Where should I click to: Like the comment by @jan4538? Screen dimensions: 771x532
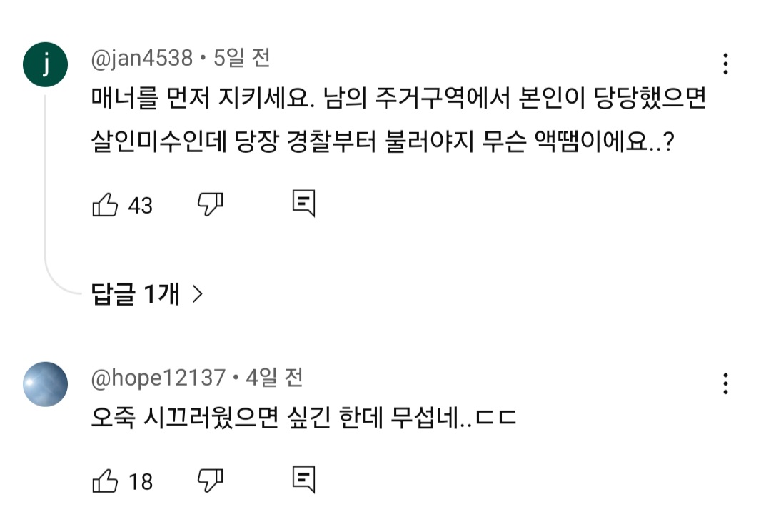coord(105,206)
